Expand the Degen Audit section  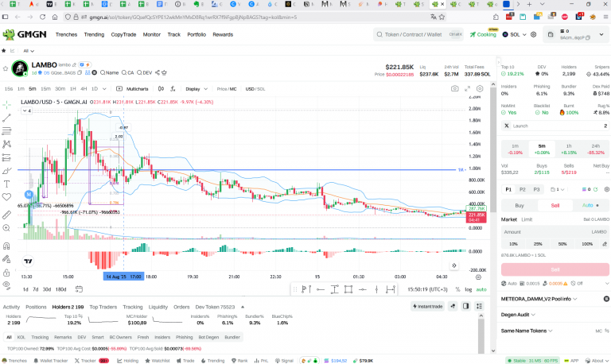pos(518,315)
